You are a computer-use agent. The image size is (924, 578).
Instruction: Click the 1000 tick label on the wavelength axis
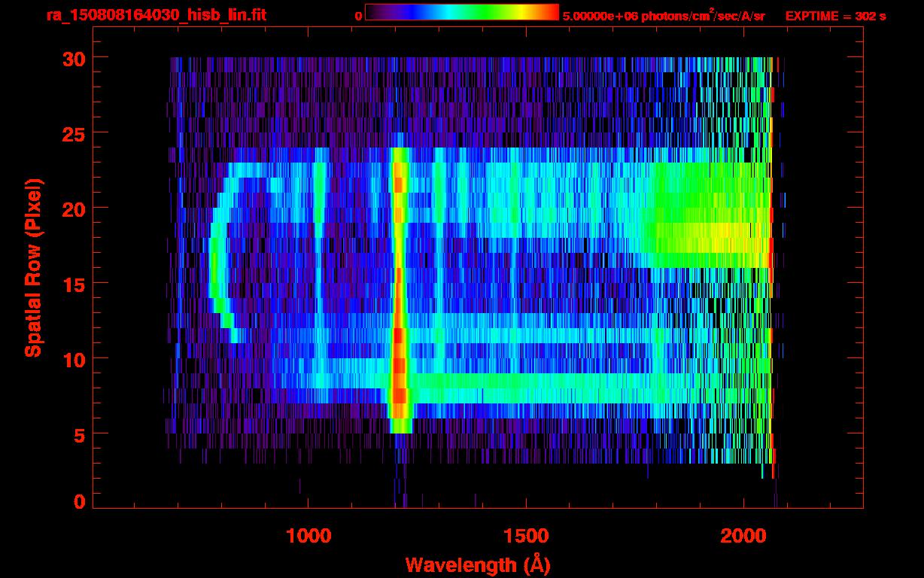click(x=309, y=536)
